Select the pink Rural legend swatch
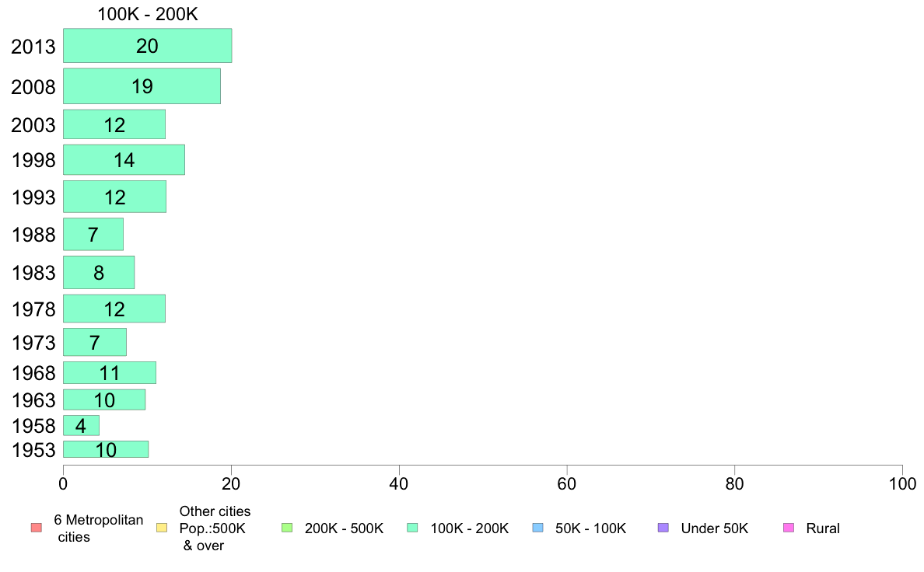 point(789,528)
